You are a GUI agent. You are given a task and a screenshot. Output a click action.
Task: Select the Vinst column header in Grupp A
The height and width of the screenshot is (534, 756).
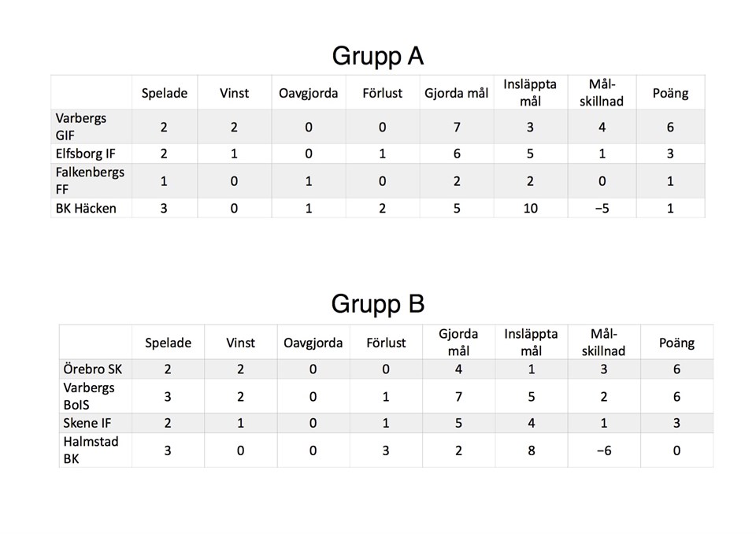point(234,93)
